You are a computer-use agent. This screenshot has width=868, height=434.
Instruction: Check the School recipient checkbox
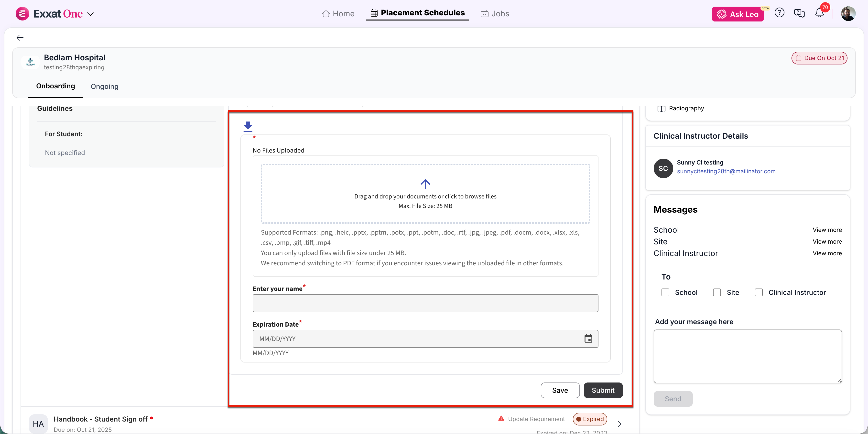[665, 292]
